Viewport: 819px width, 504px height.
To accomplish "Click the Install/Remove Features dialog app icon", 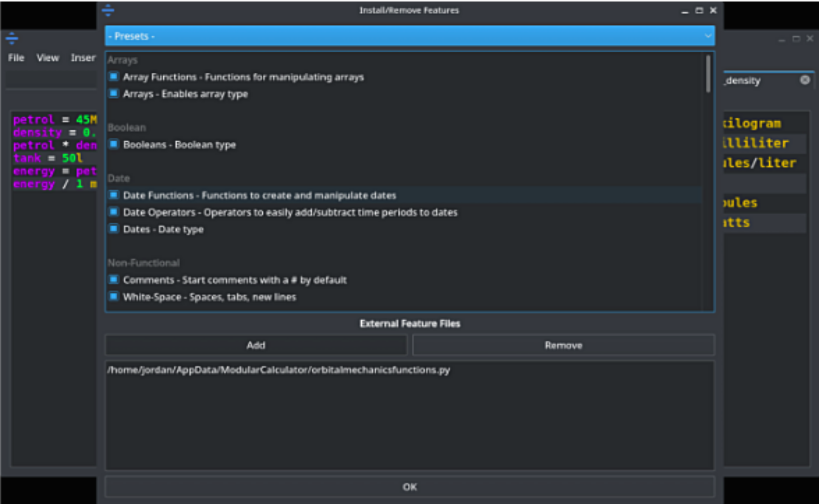I will (108, 10).
